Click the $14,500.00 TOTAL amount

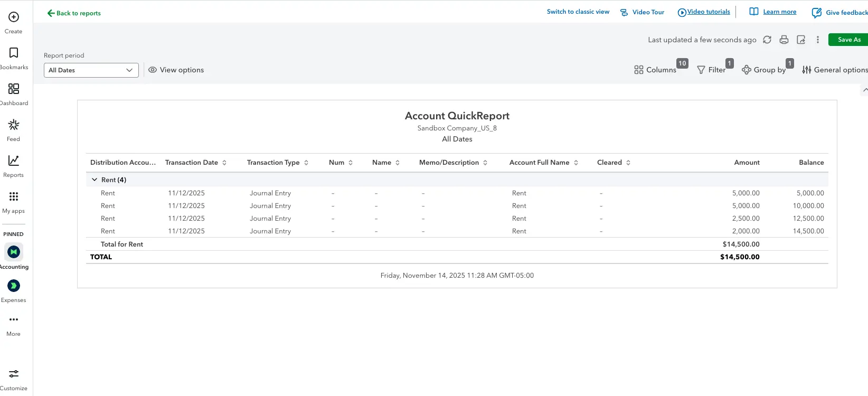coord(740,257)
